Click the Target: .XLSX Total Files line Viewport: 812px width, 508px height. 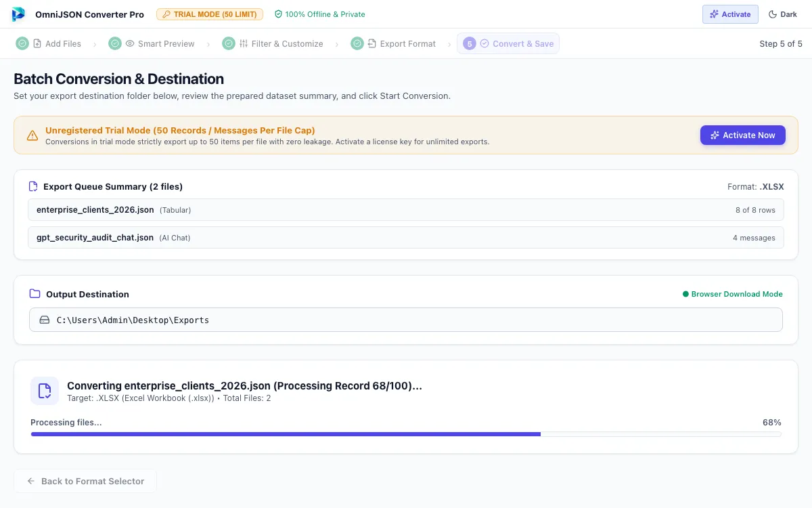[169, 398]
